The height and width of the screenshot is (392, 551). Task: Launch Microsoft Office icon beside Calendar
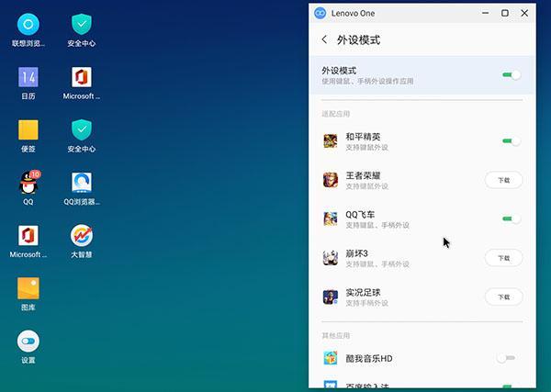coord(82,77)
